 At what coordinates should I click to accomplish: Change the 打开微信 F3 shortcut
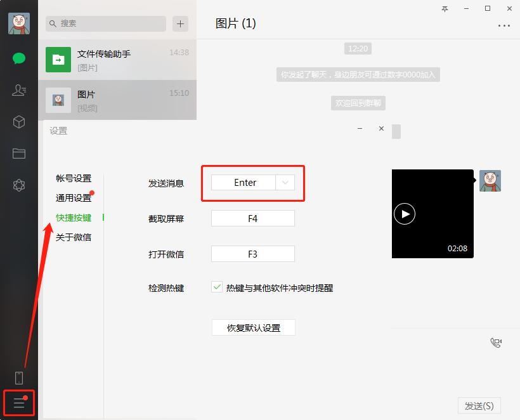252,253
